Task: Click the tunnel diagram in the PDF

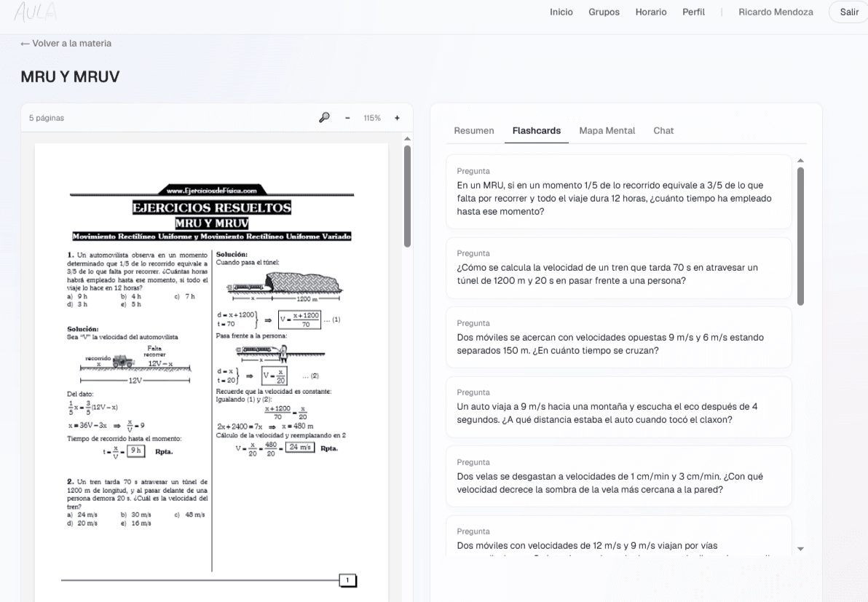Action: coord(284,287)
